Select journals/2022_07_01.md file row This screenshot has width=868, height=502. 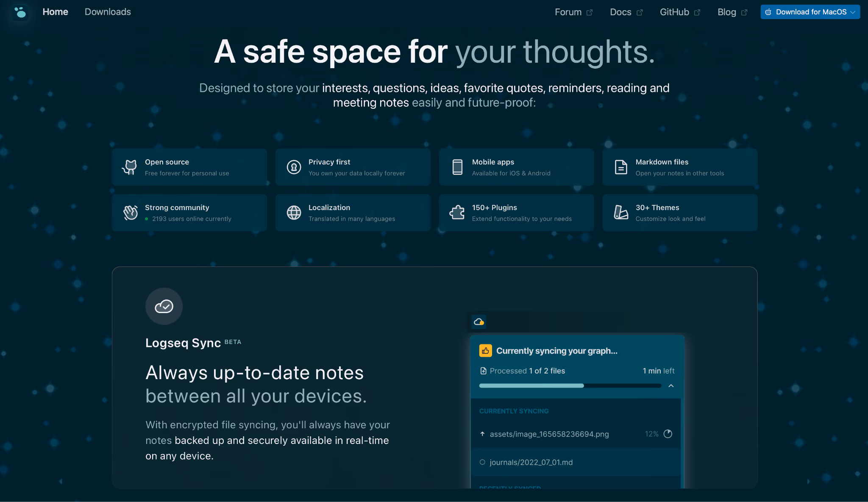coord(576,462)
